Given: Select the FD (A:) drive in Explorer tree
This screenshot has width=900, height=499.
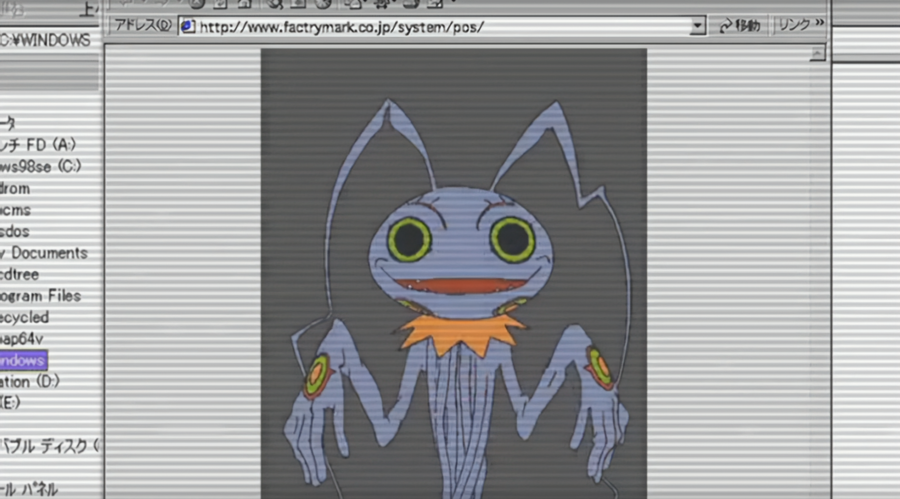Looking at the screenshot, I should 38,145.
